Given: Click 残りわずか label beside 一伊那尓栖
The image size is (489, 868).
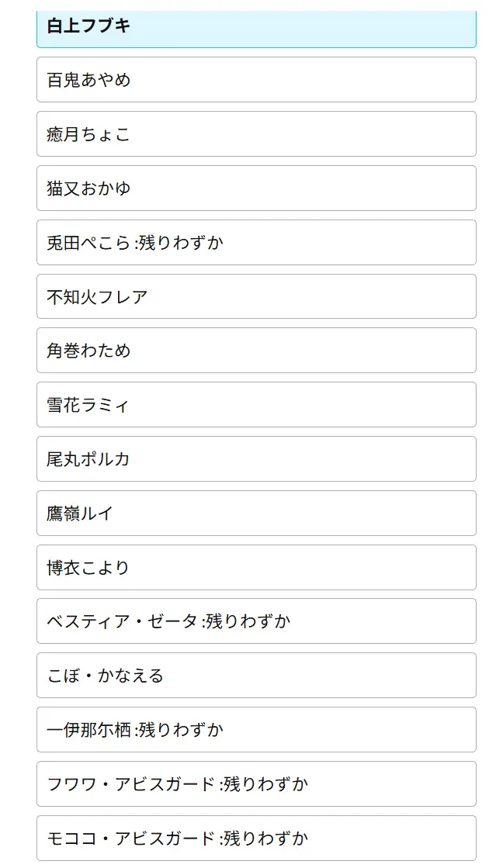Looking at the screenshot, I should click(181, 730).
